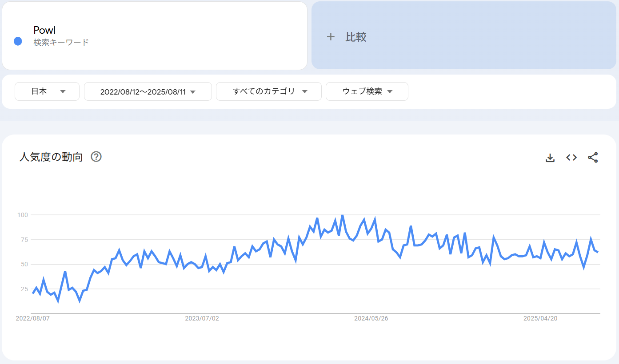The height and width of the screenshot is (364, 619).
Task: Share the 人気度の動向 chart
Action: tap(593, 158)
